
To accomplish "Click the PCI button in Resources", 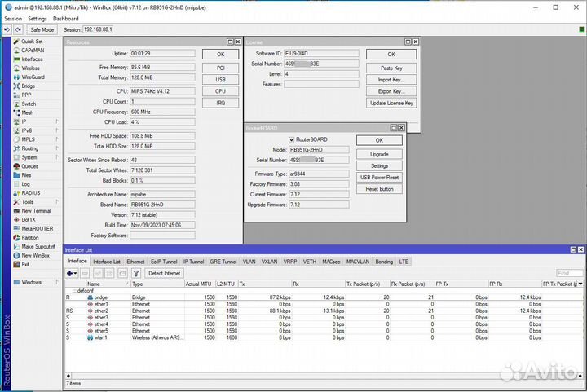I will pyautogui.click(x=220, y=68).
